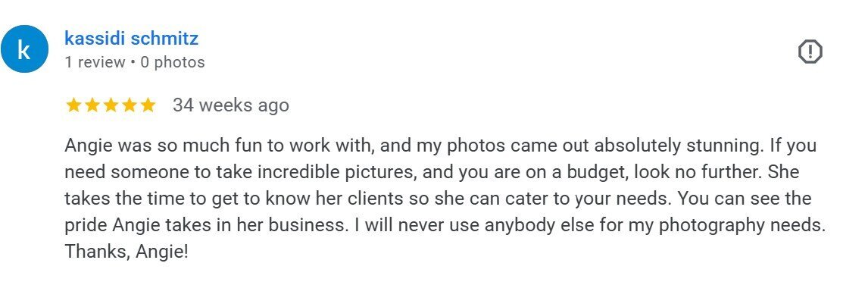Image resolution: width=868 pixels, height=282 pixels.
Task: Flag this review using the report icon
Action: coord(810,52)
